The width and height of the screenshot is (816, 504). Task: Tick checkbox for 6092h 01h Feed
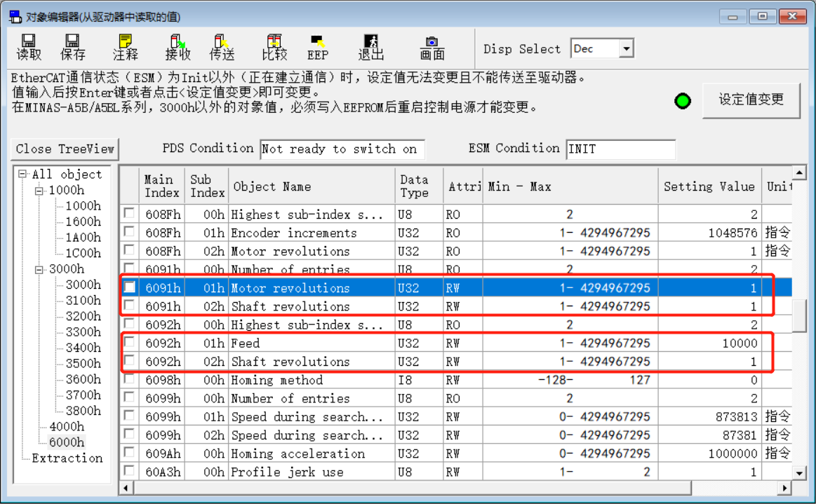click(129, 342)
